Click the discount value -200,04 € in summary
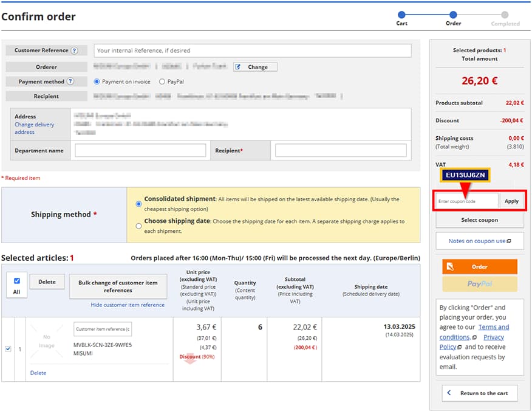 coord(511,120)
